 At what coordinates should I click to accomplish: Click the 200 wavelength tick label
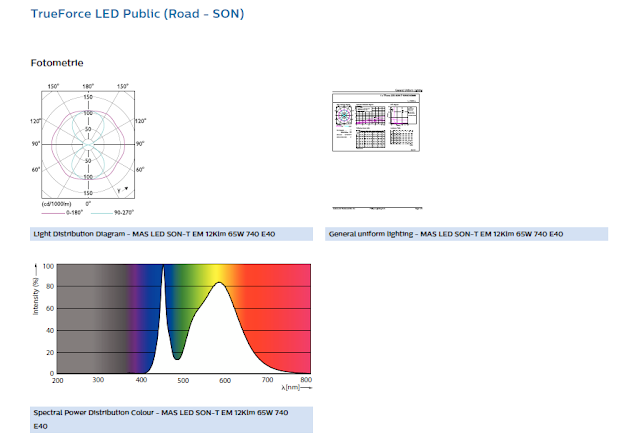57,381
